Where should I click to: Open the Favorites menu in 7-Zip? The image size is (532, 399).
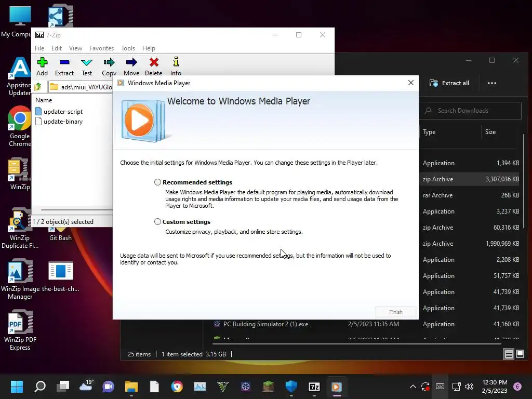(101, 48)
